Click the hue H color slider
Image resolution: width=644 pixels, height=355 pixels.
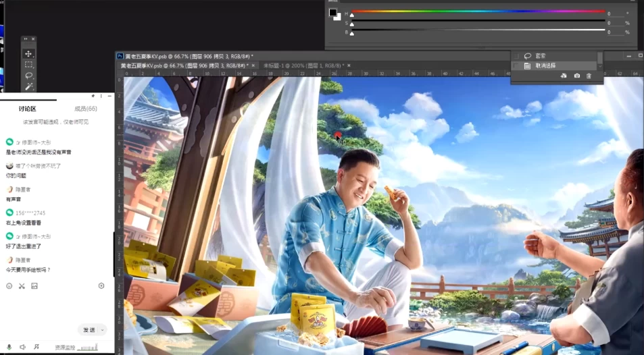[476, 13]
